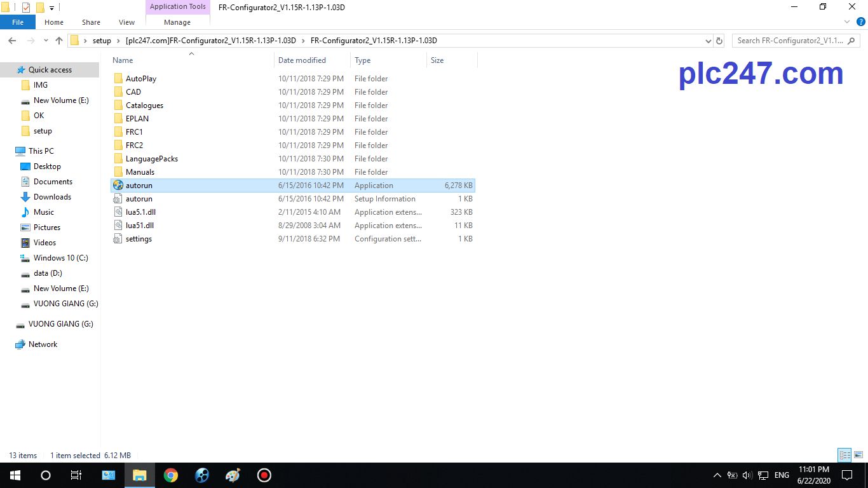Click the Search FR-Configurator2 search box
The image size is (868, 488).
pos(789,41)
